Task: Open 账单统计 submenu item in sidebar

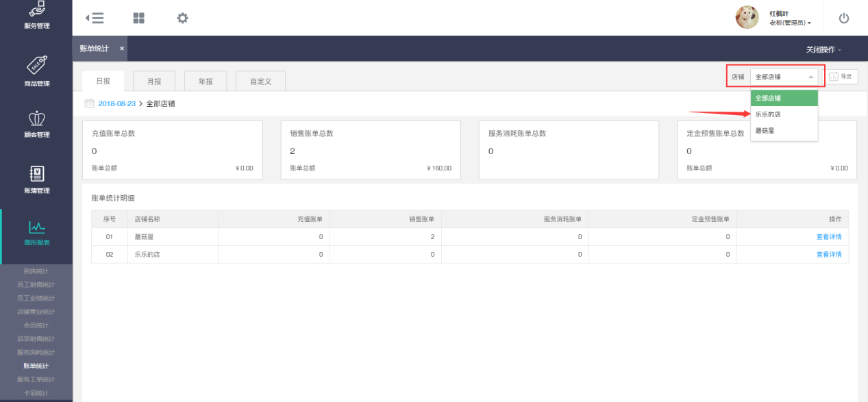Action: click(x=36, y=366)
